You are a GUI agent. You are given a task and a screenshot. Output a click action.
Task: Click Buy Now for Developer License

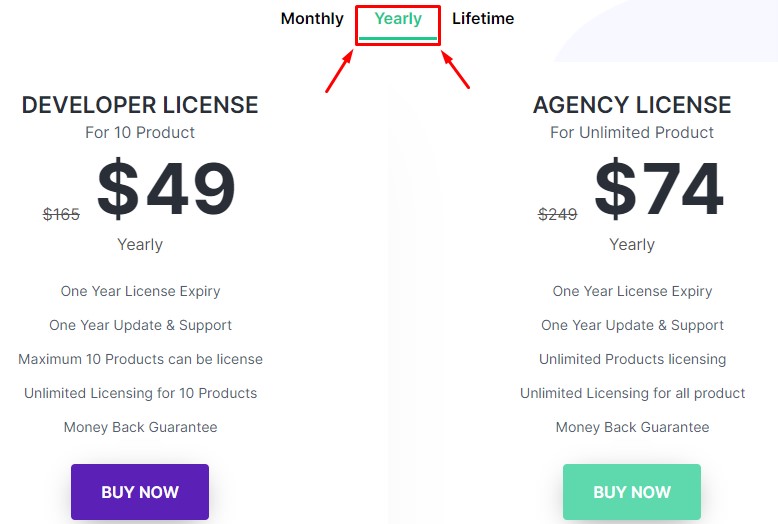tap(140, 492)
